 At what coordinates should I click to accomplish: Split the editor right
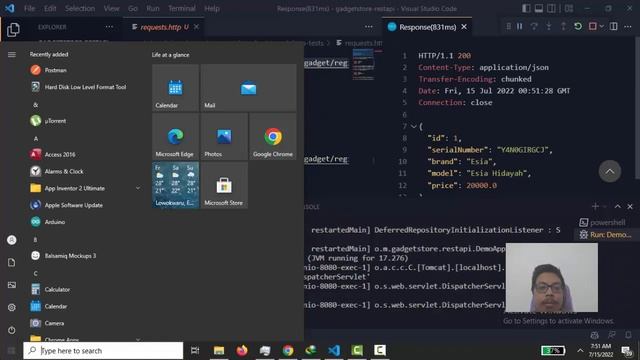[613, 27]
